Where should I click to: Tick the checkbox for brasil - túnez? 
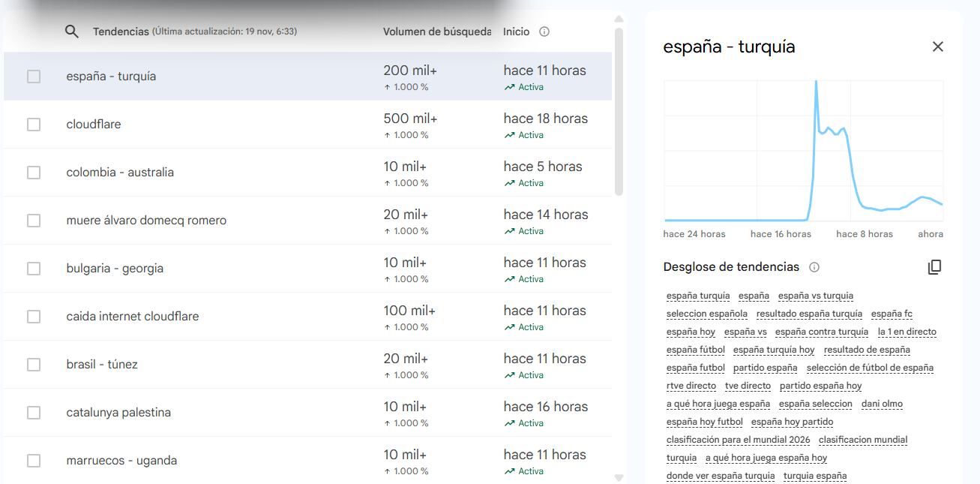tap(34, 365)
